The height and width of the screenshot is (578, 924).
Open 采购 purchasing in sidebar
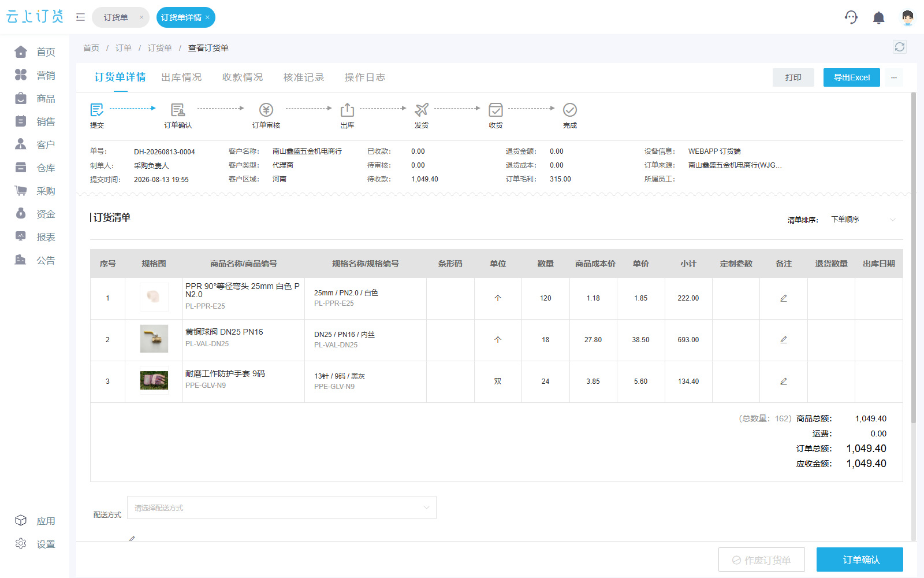(x=35, y=191)
